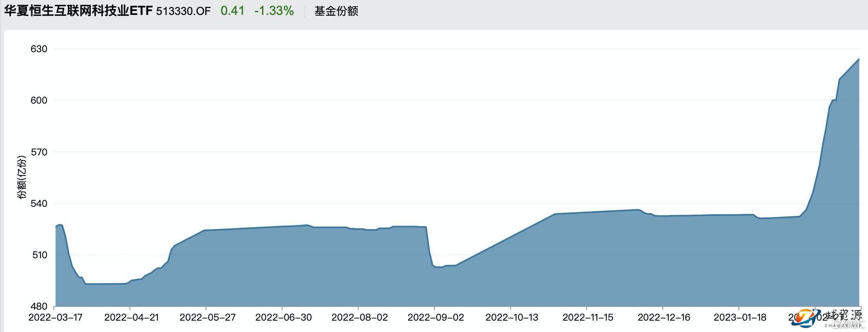Click the y-axis label 540
The height and width of the screenshot is (332, 868).
click(x=39, y=203)
